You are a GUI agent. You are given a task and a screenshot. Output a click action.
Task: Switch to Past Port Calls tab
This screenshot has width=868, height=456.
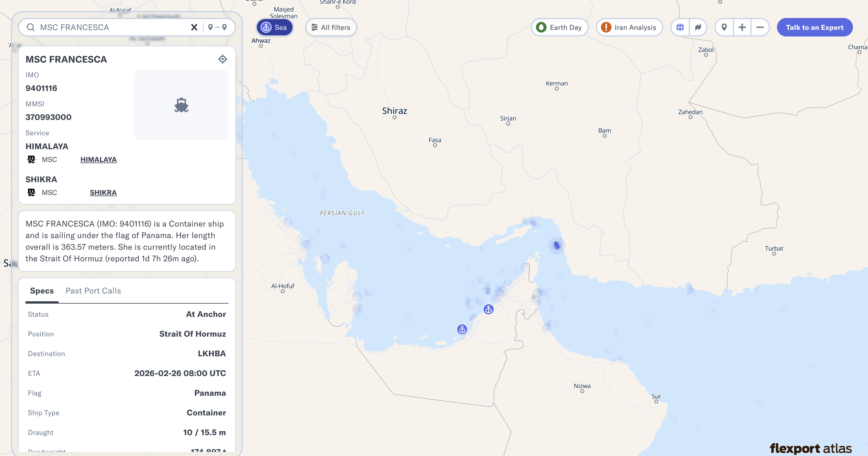coord(93,291)
